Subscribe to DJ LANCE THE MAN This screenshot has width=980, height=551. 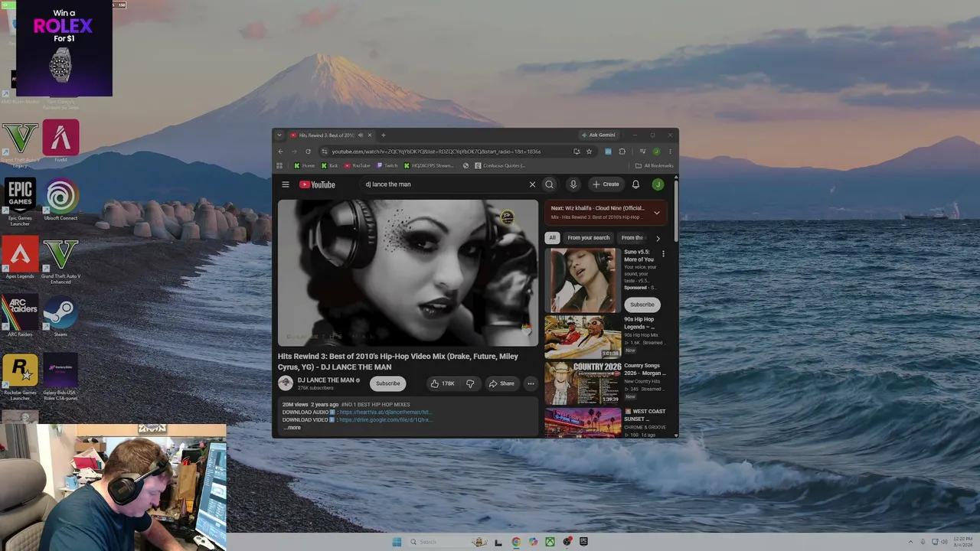point(387,383)
